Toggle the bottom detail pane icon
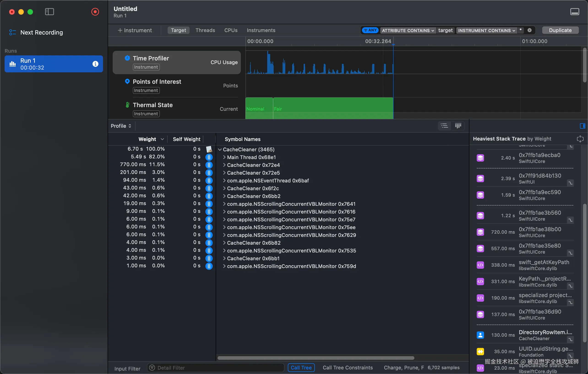 [574, 12]
